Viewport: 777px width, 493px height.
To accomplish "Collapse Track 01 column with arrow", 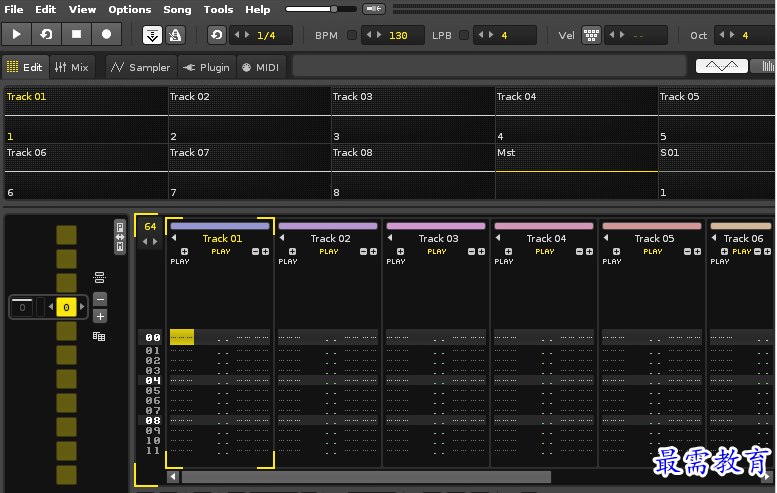I will 174,238.
